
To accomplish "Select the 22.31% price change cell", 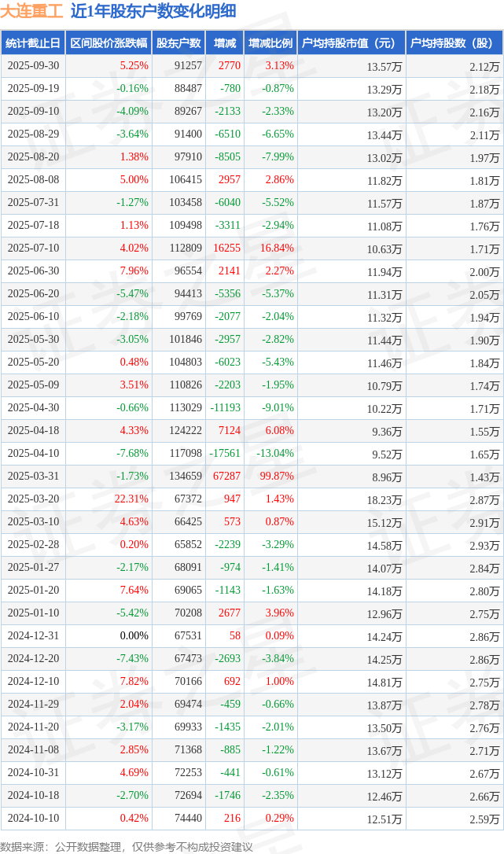I will coord(131,499).
